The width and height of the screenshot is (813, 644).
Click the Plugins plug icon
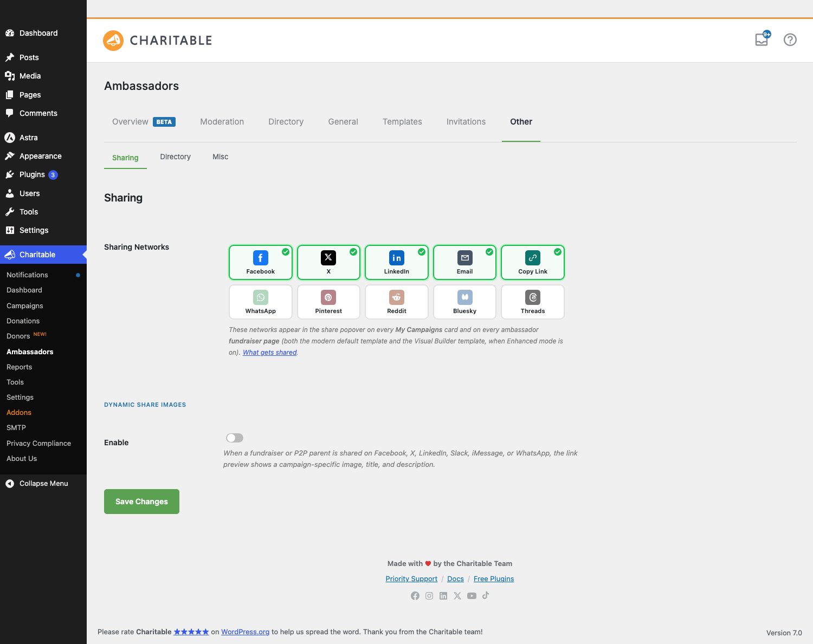[10, 174]
